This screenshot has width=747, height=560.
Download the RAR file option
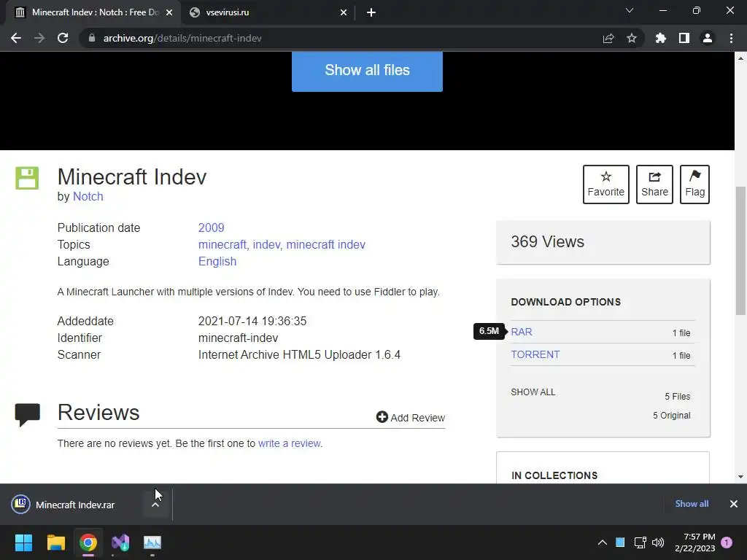coord(522,332)
